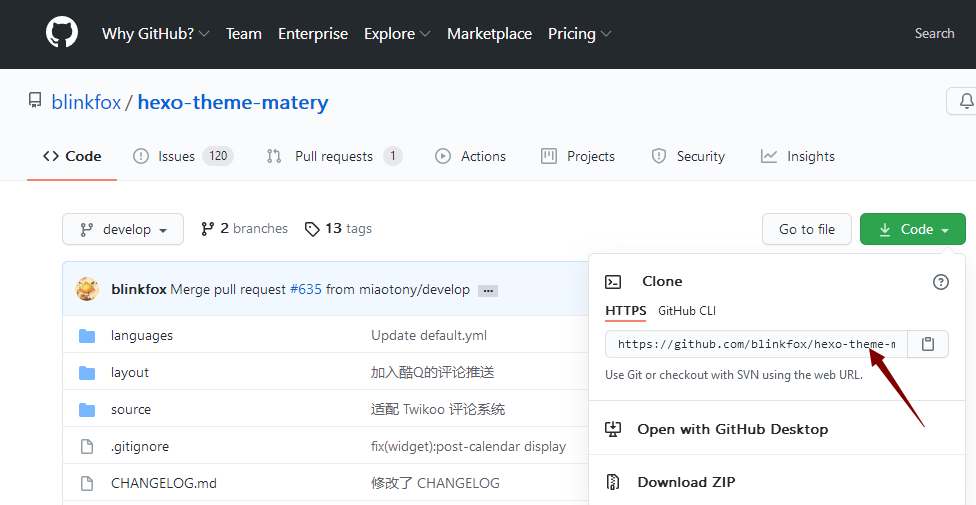Click the Download ZIP archive icon

[x=613, y=482]
